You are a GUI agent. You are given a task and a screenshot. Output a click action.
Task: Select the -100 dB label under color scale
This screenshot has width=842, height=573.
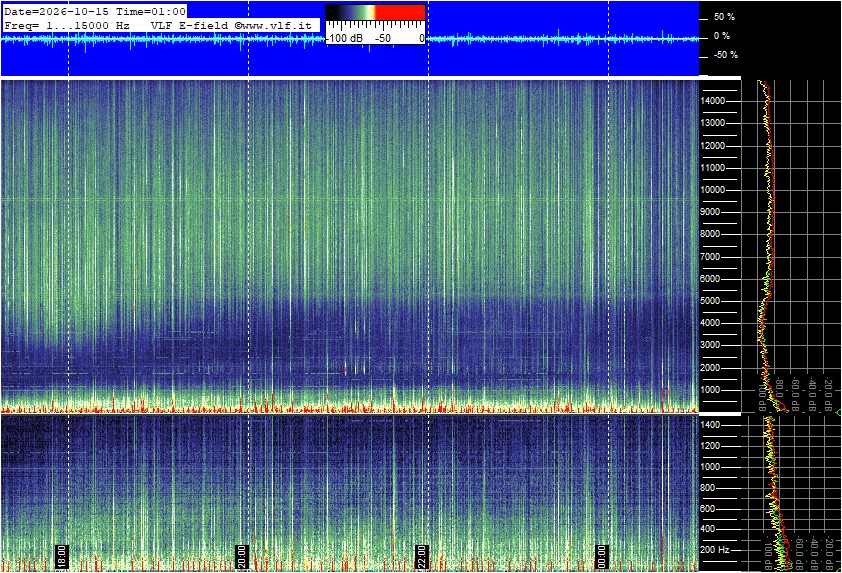coord(345,38)
